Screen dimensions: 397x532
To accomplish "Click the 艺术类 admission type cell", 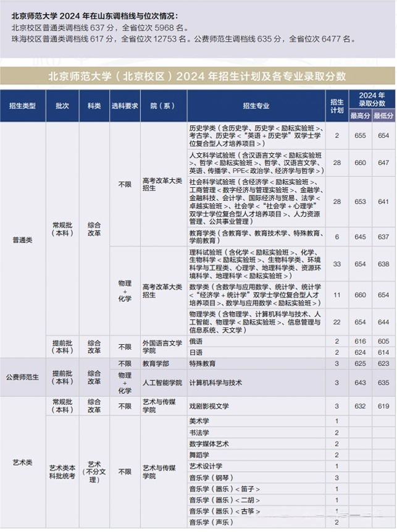I will click(22, 462).
